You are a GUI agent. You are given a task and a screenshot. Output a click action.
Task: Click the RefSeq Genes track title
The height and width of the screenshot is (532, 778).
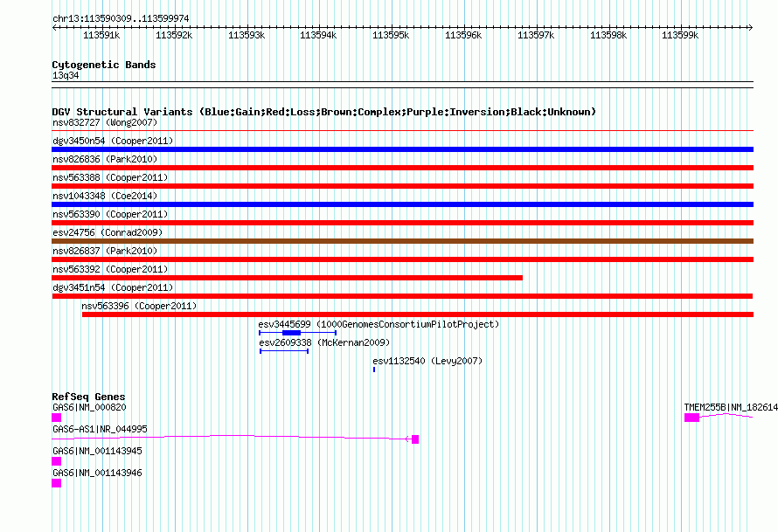pos(88,397)
